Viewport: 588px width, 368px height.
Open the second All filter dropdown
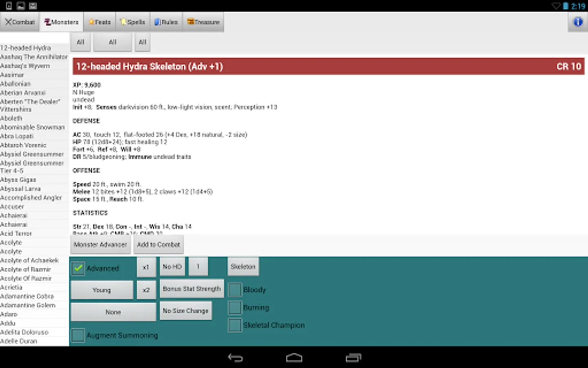coord(112,42)
